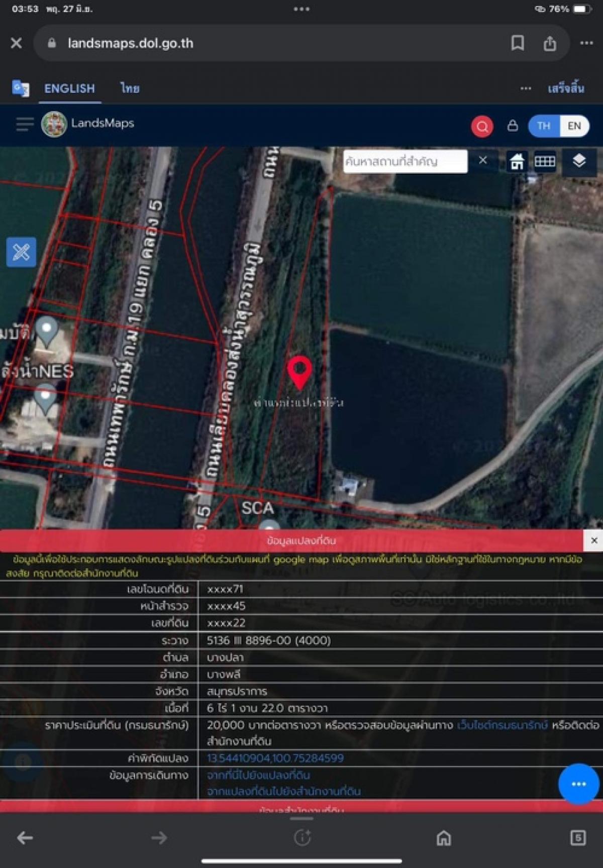This screenshot has height=868, width=603.
Task: Open the parcel coordinates link
Action: (x=275, y=758)
